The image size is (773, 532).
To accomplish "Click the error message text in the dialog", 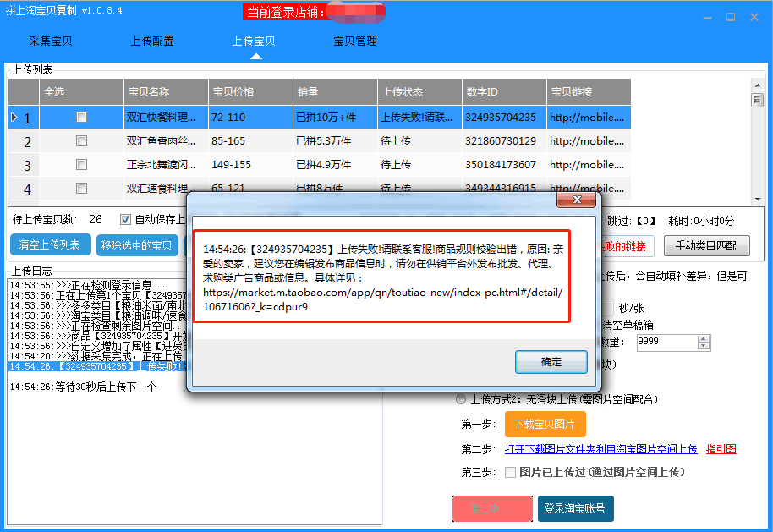I will click(382, 277).
